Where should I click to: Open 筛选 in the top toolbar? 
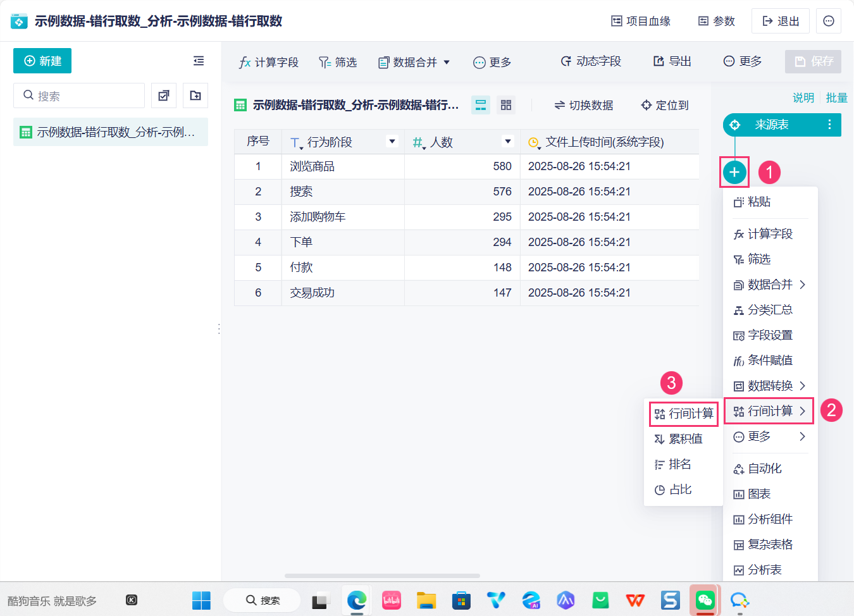338,62
